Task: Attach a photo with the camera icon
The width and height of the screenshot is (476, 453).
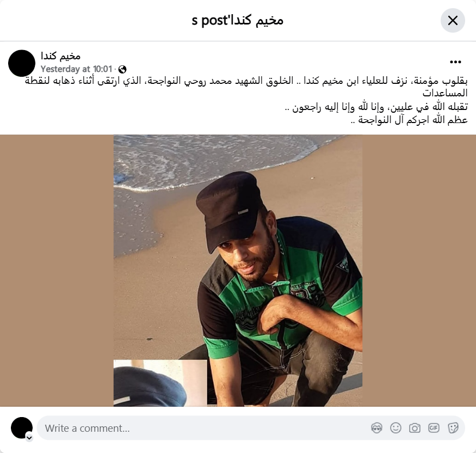Action: (x=415, y=428)
